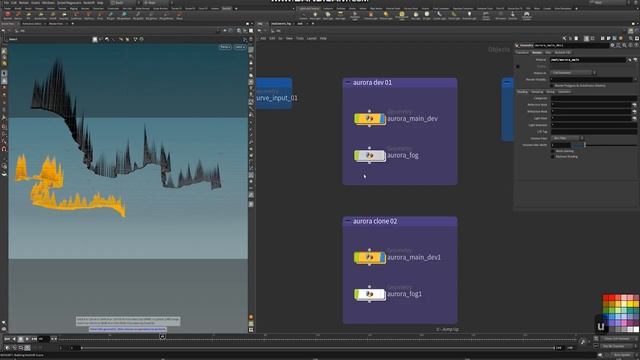
Task: Select the Geometry Light shelf tool
Action: (355, 15)
